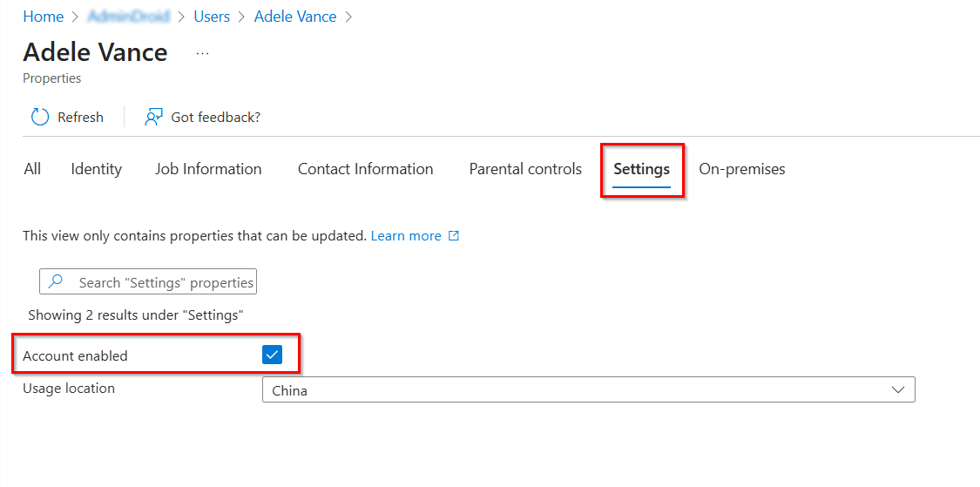Click the search magnifier icon
Viewport: 980px width, 487px height.
[x=56, y=282]
